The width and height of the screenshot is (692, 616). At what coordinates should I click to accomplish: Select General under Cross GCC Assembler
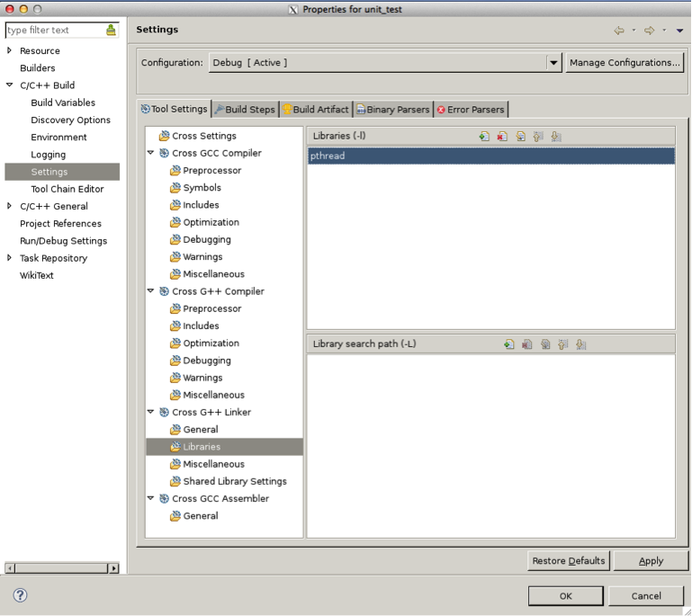pyautogui.click(x=201, y=516)
